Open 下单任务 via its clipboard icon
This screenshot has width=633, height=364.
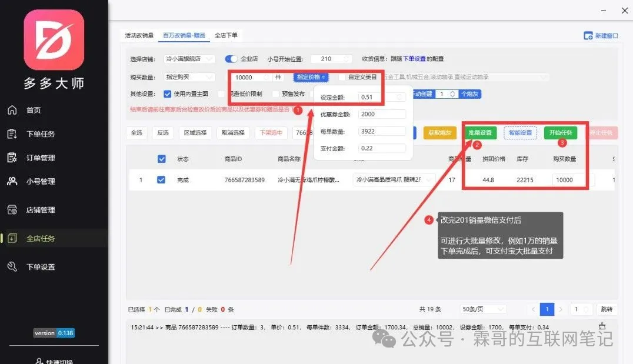12,133
